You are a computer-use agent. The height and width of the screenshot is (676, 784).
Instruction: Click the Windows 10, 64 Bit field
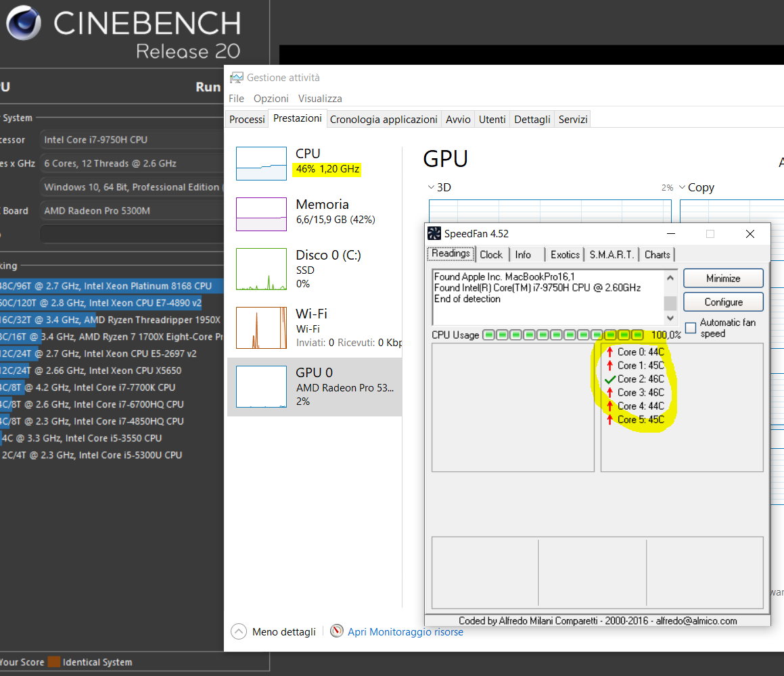tap(131, 187)
